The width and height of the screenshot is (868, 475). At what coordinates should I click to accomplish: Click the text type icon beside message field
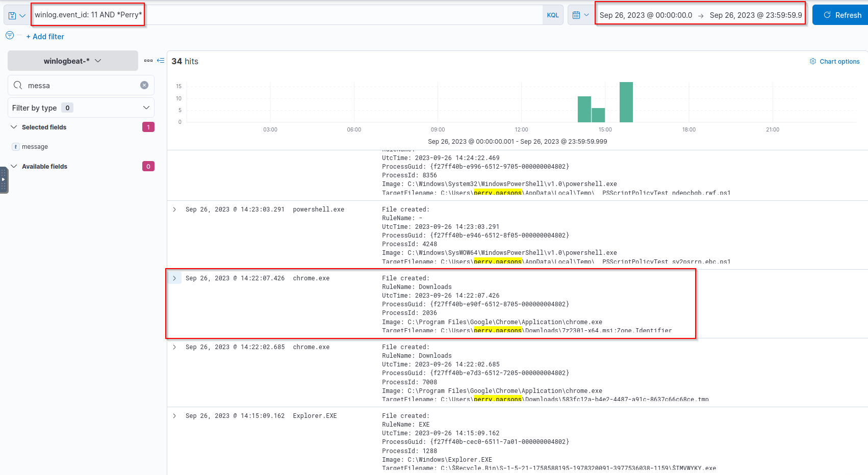pyautogui.click(x=16, y=147)
